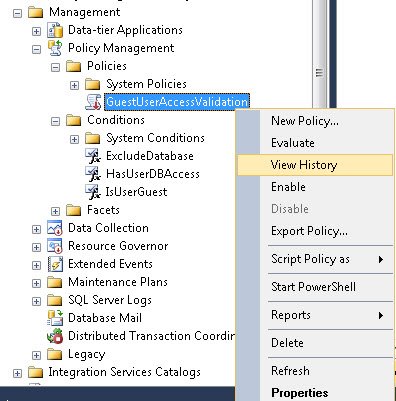Expand the Extended Events node

coord(36,266)
